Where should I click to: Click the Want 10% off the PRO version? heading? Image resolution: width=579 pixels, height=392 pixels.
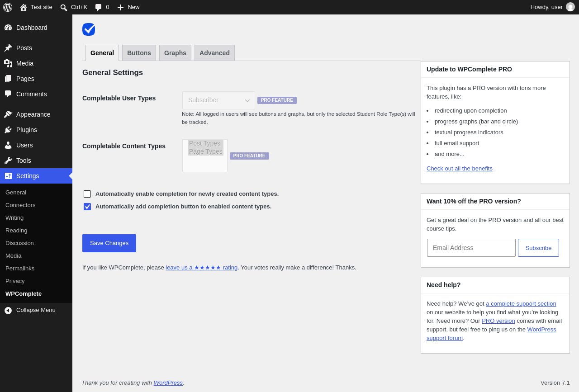474,202
